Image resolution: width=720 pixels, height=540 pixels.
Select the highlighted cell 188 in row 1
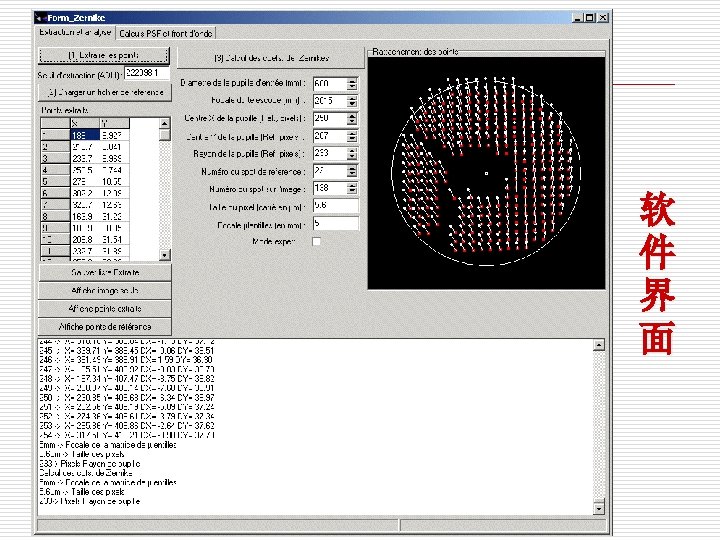85,135
